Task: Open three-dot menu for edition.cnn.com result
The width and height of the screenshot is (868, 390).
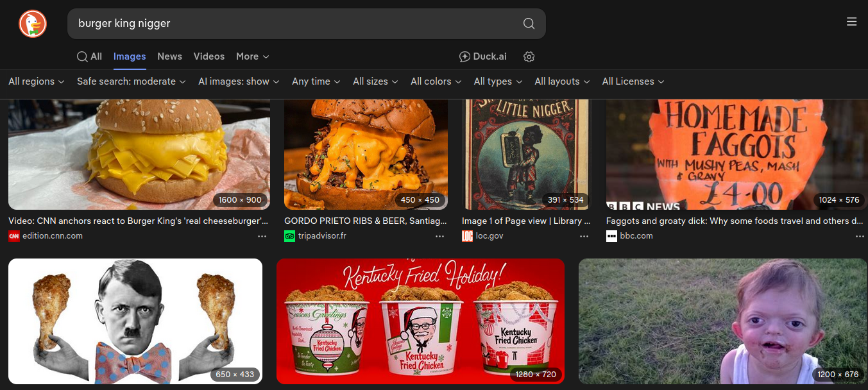Action: [262, 236]
